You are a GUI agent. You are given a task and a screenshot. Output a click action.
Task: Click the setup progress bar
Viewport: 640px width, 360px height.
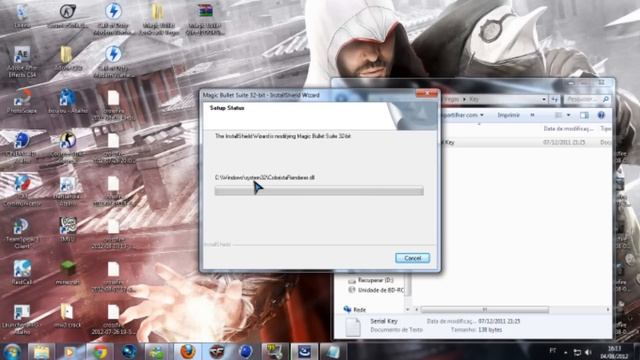319,191
